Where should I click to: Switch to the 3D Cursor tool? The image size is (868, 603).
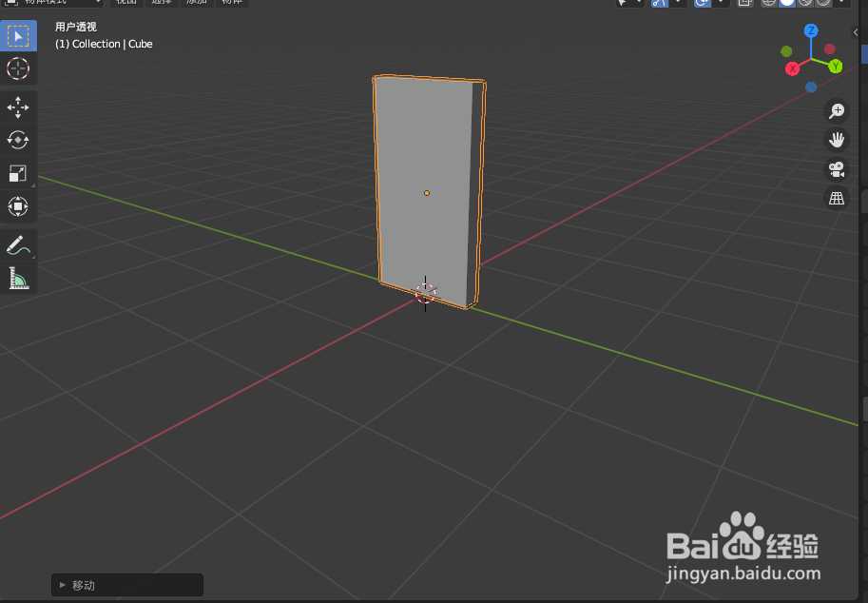point(18,68)
